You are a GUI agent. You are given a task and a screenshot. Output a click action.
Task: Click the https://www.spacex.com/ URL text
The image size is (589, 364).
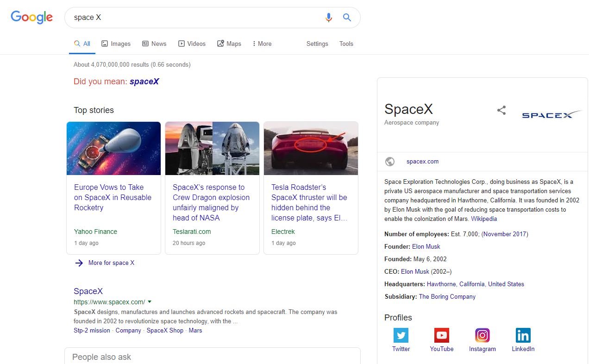click(109, 302)
